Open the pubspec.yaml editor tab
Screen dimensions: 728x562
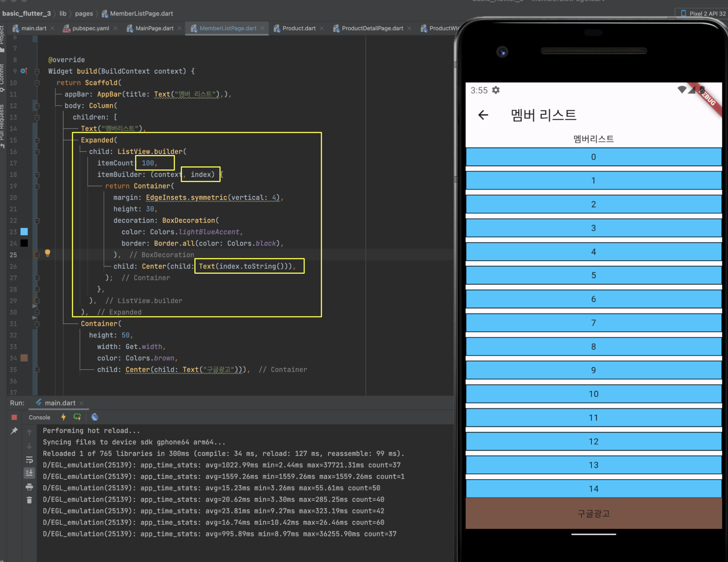(90, 28)
